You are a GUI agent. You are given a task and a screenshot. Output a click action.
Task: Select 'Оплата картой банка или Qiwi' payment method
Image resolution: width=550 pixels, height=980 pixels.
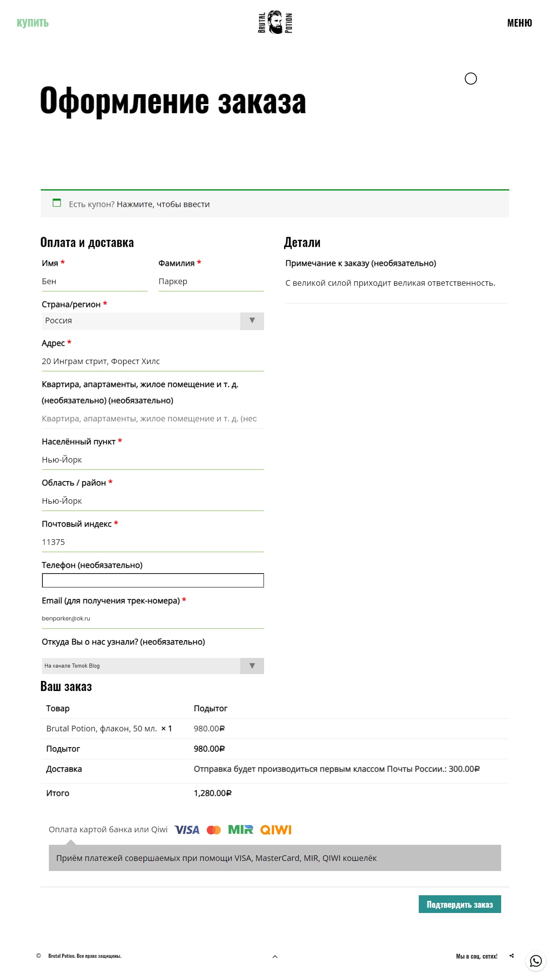click(x=108, y=830)
